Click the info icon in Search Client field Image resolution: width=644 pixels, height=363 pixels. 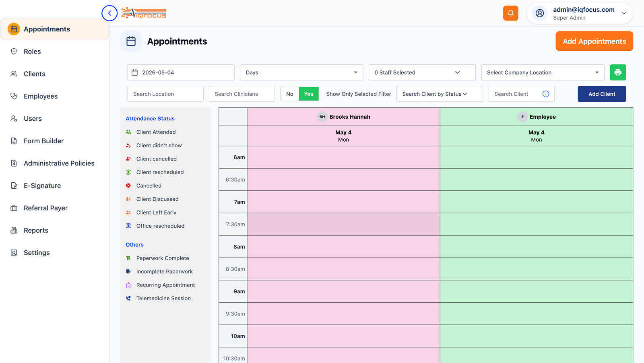(546, 94)
